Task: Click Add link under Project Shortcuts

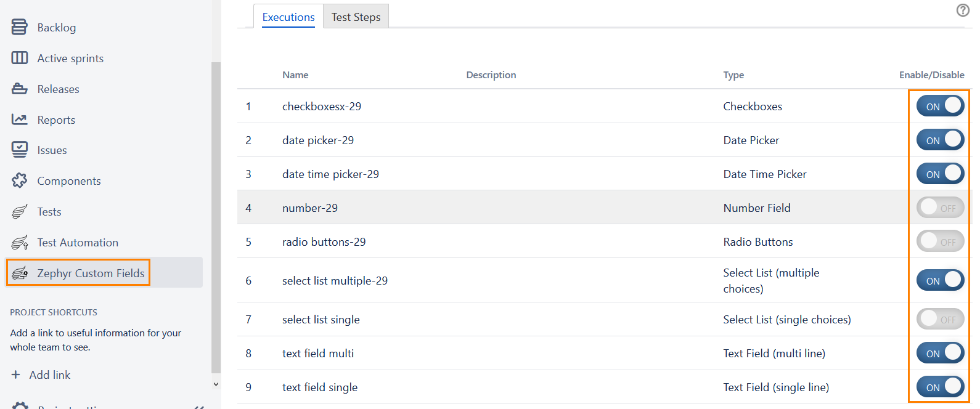Action: (x=49, y=375)
